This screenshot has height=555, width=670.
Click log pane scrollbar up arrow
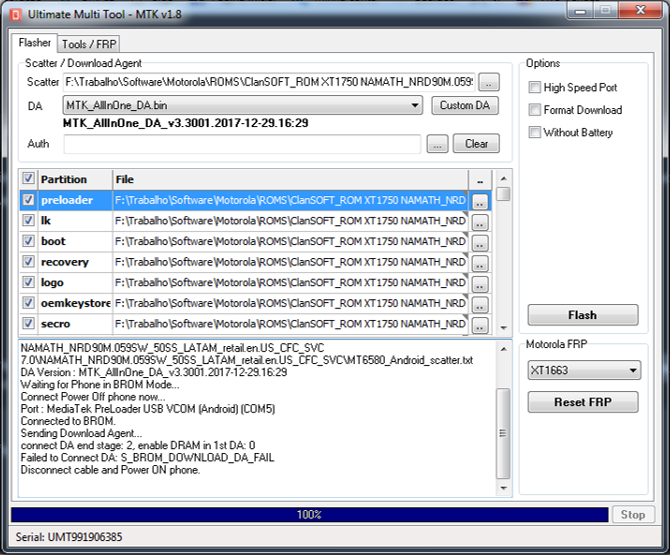point(504,349)
